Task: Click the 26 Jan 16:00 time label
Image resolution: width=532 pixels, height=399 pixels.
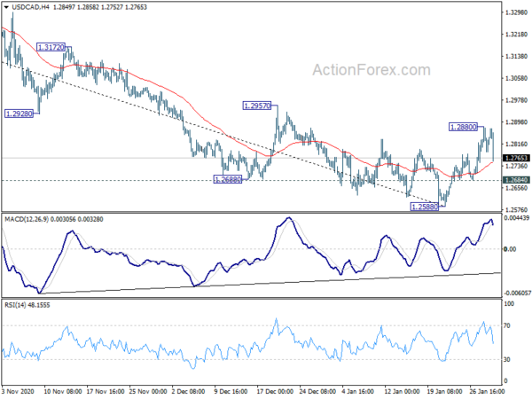Action: pos(487,391)
